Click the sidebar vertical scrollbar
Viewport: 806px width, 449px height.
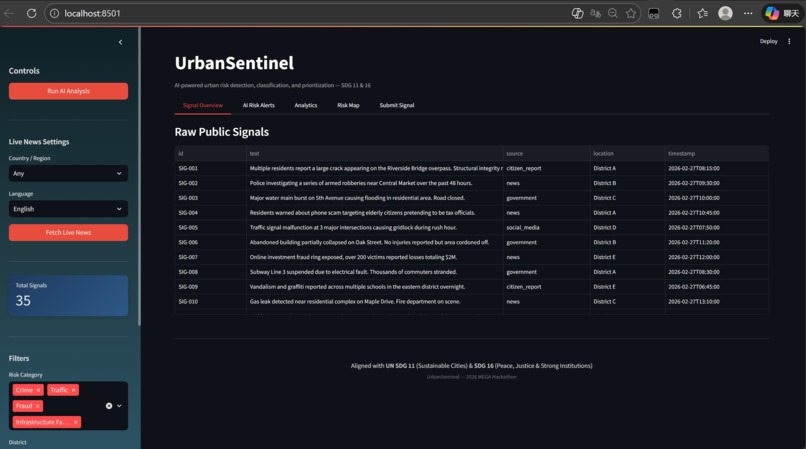[139, 176]
